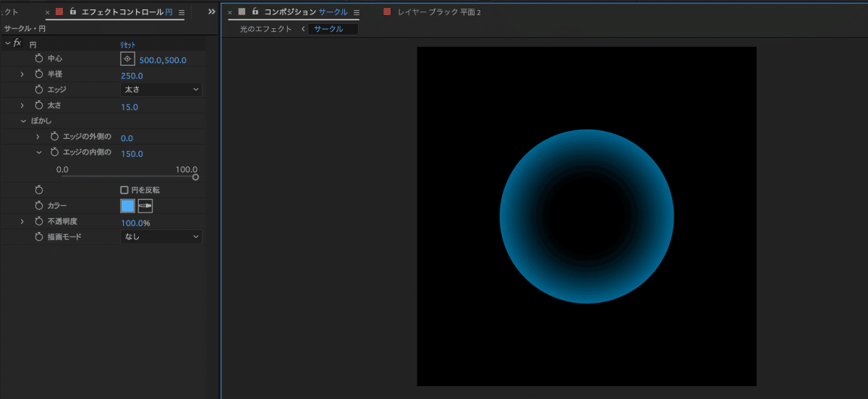The width and height of the screenshot is (868, 399).
Task: Click the サークル・円 layer name header
Action: pos(25,28)
